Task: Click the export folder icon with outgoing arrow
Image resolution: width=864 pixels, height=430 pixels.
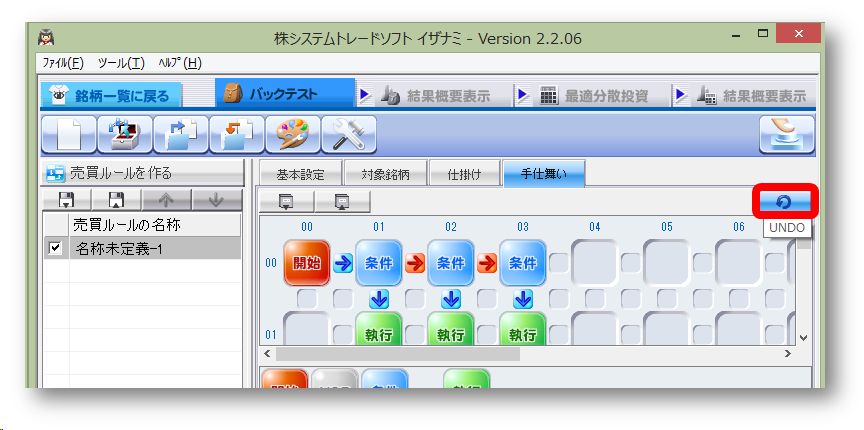Action: point(181,134)
